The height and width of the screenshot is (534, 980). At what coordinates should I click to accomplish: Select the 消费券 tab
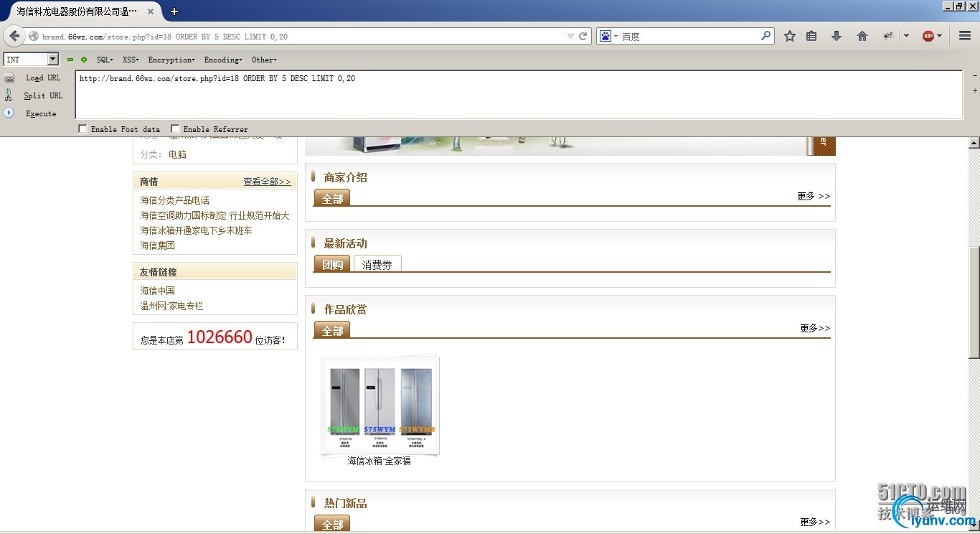tap(377, 264)
